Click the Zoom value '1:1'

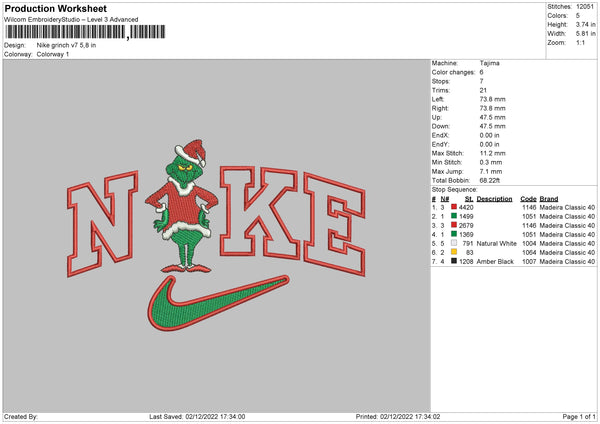[x=580, y=42]
